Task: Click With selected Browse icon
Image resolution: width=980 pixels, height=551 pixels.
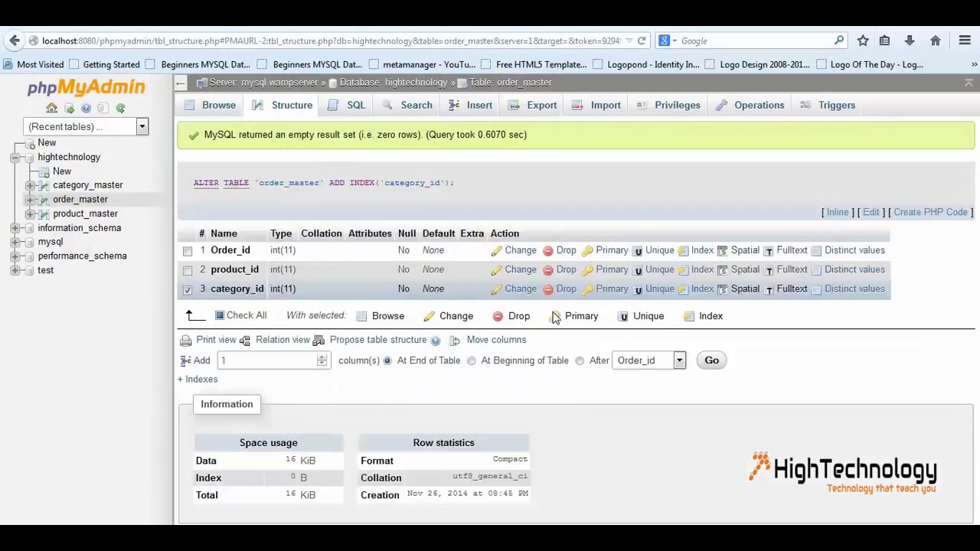Action: pos(363,316)
